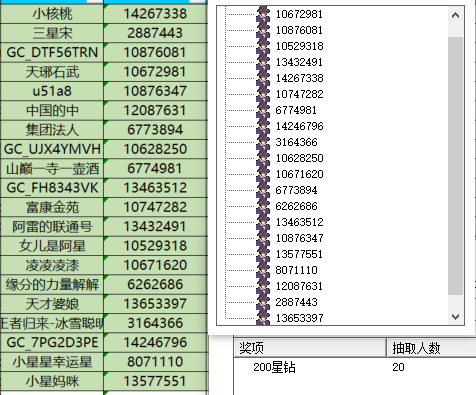Select the user icon next to 13653397 in list
The image size is (476, 395).
(263, 318)
